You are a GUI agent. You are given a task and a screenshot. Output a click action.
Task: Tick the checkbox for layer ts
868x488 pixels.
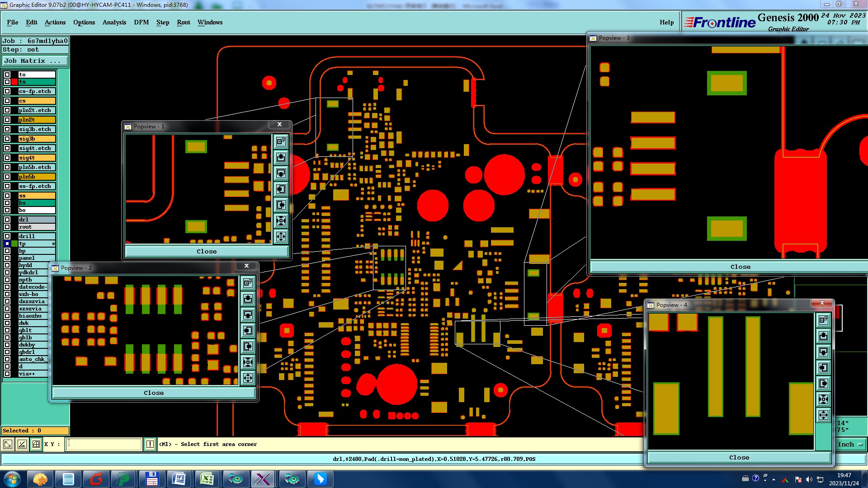tap(7, 82)
